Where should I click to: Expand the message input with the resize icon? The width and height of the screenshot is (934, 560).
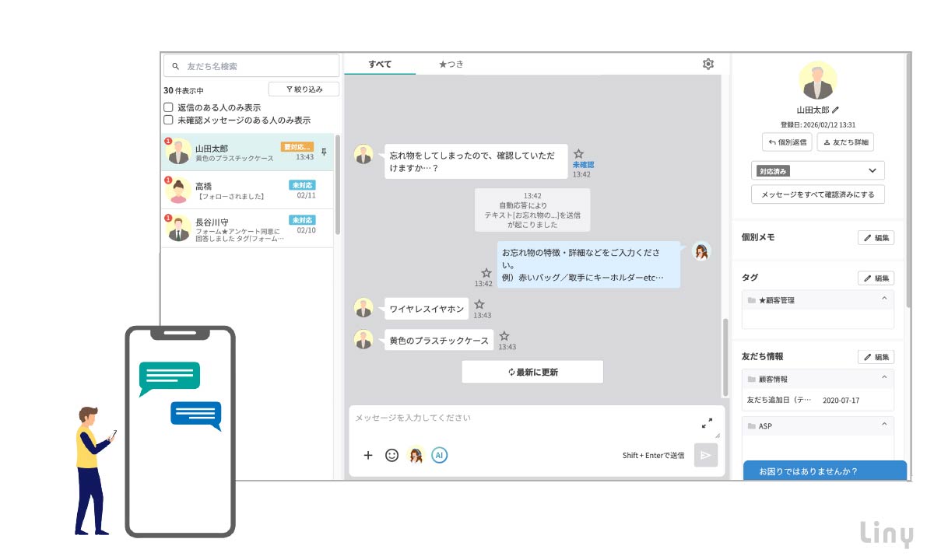[x=708, y=423]
